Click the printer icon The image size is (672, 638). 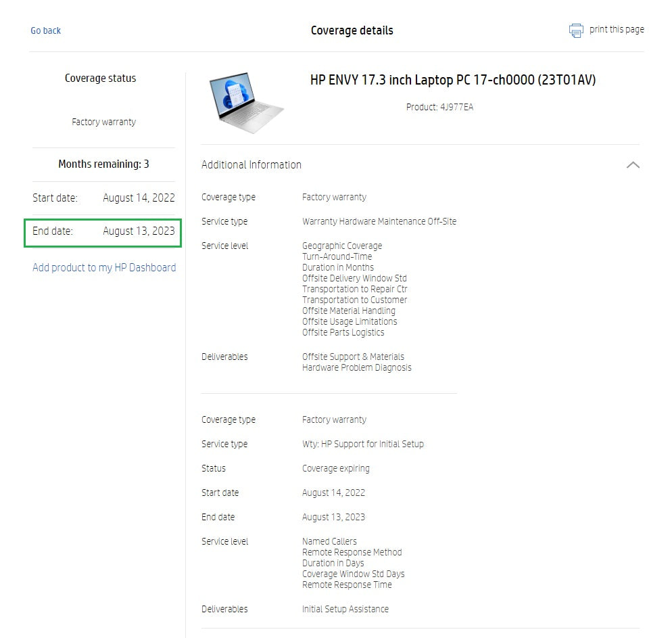click(575, 30)
